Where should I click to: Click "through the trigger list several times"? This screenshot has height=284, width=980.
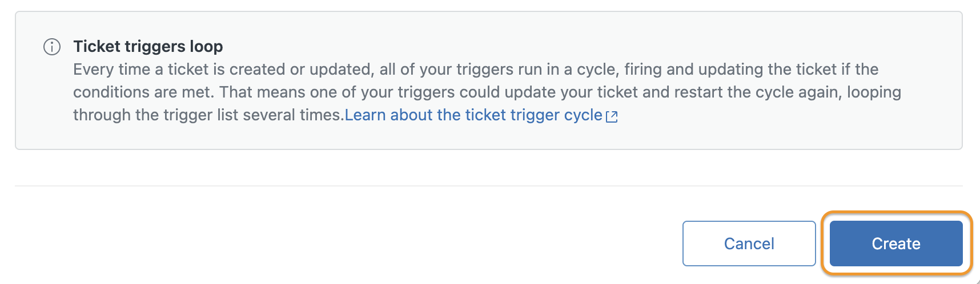207,115
